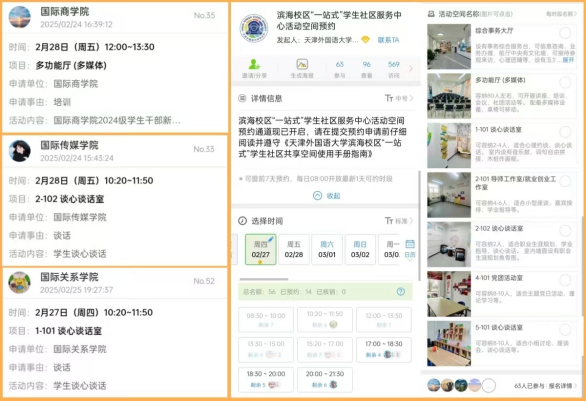
Task: Click the organization logo of the booking page
Action: pyautogui.click(x=254, y=28)
